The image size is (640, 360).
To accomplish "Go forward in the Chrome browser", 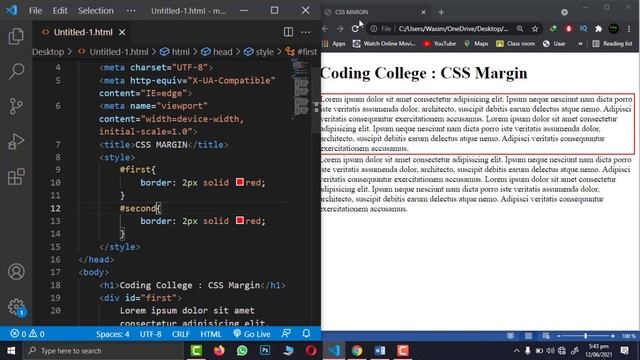I will [x=340, y=29].
